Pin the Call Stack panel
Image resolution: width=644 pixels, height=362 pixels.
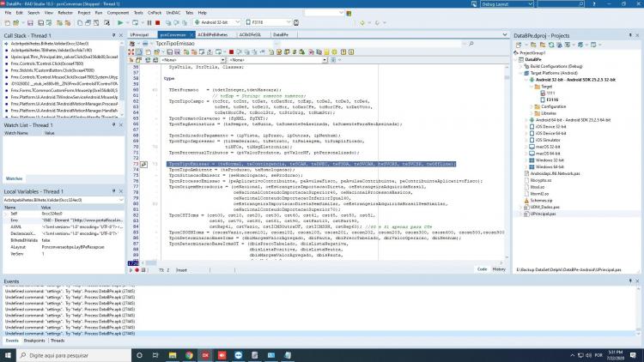113,36
